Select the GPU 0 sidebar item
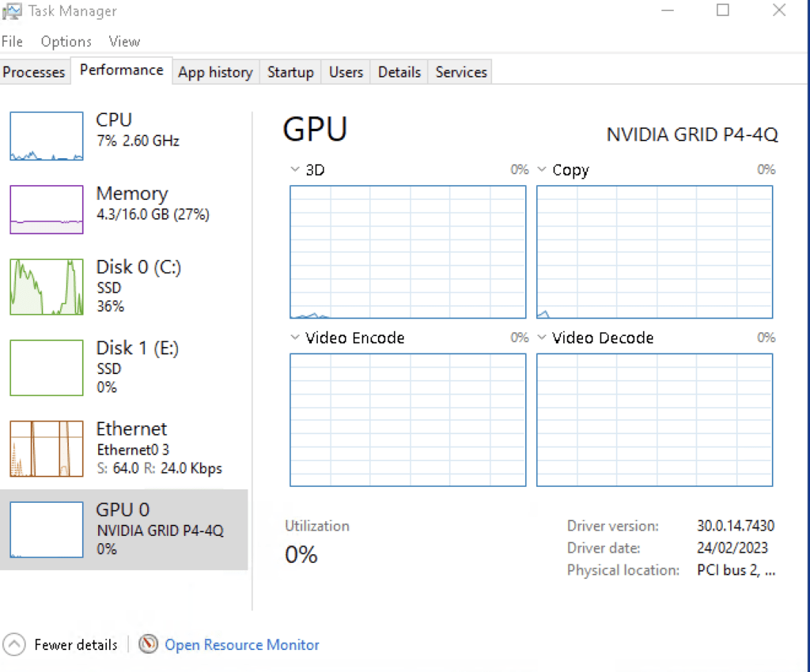The height and width of the screenshot is (672, 810). [124, 529]
